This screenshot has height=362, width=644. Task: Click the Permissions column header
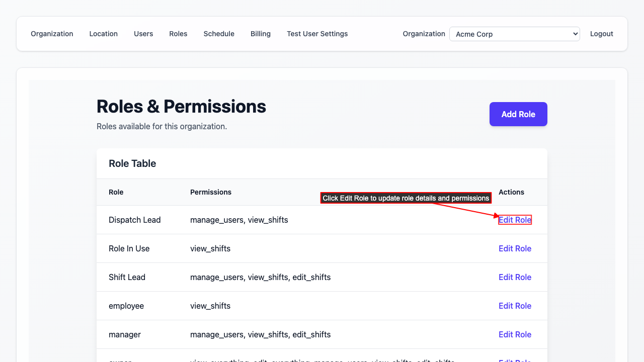pyautogui.click(x=211, y=192)
